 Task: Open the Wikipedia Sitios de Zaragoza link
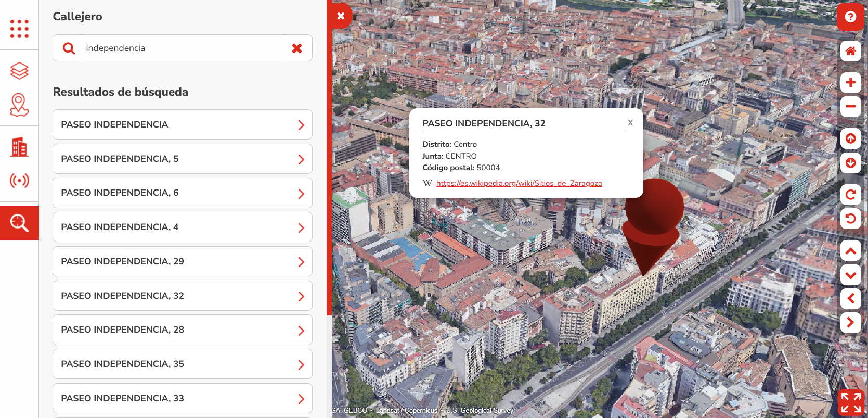click(519, 183)
